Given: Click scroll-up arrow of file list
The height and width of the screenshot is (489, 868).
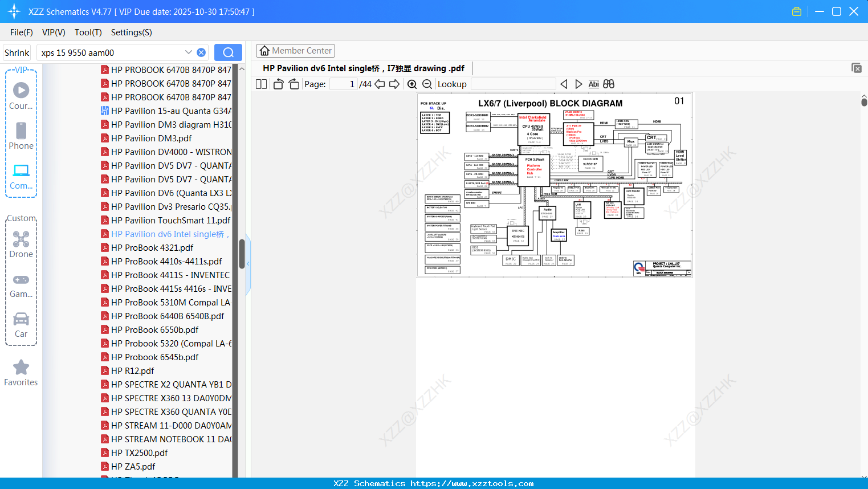Looking at the screenshot, I should click(242, 69).
